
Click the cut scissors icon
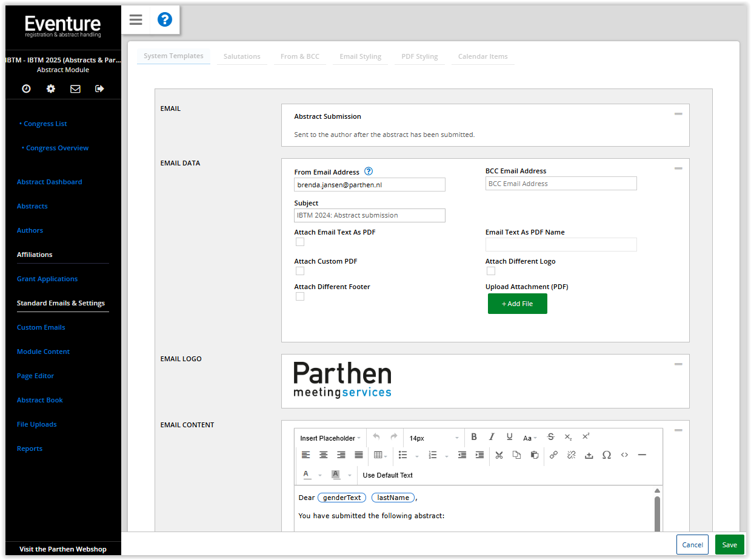[x=499, y=455]
